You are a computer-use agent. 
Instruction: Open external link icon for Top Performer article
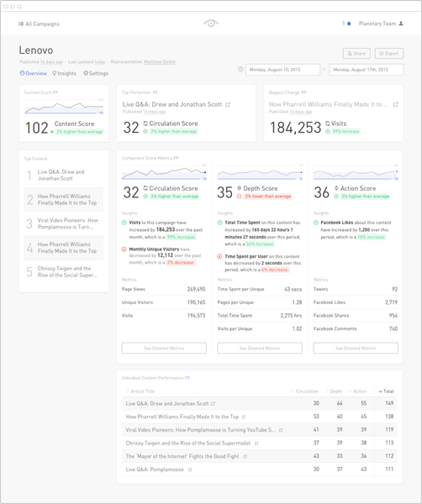pos(228,104)
